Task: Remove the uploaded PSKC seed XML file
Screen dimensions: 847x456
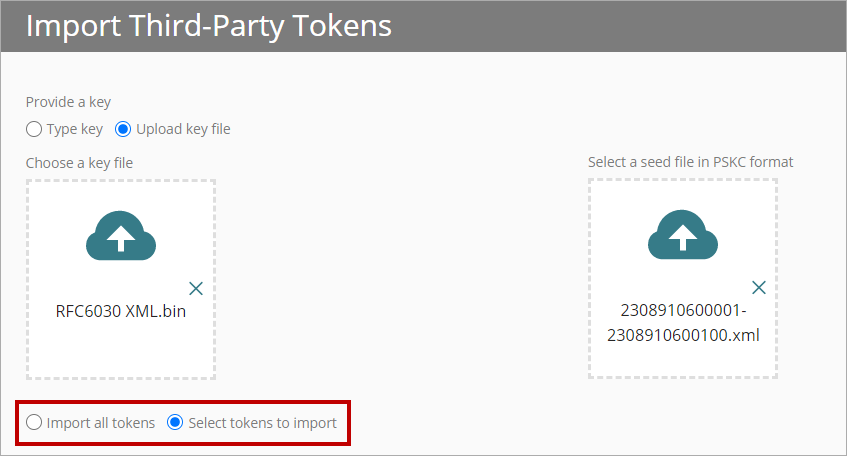Action: click(759, 288)
